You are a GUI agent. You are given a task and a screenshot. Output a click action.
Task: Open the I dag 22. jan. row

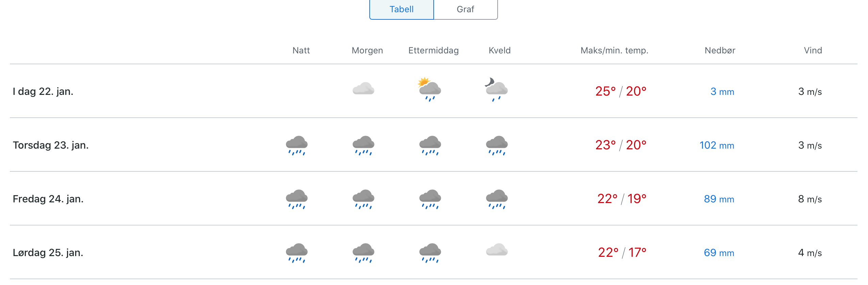[434, 91]
